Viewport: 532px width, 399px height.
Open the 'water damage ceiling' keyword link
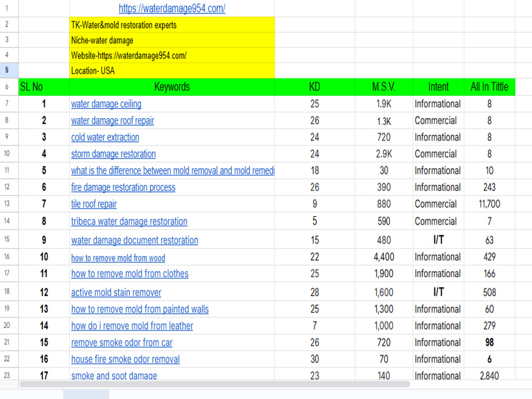click(106, 104)
